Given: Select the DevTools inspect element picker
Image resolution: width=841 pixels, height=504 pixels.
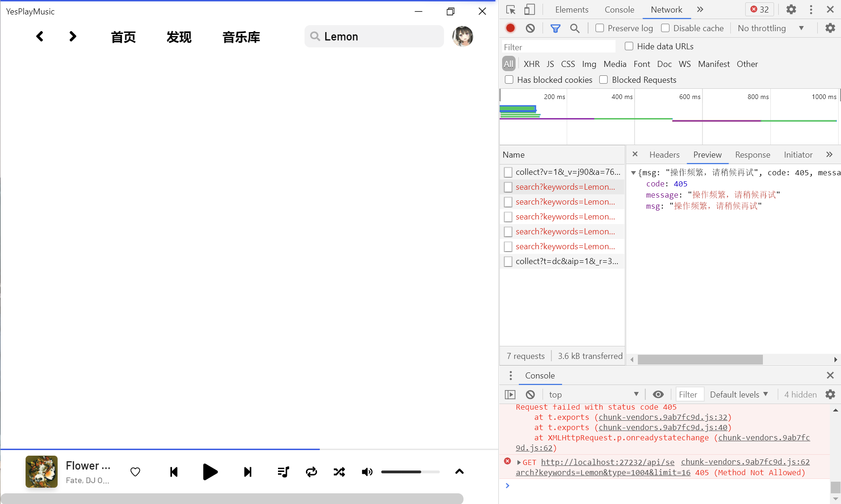Looking at the screenshot, I should pyautogui.click(x=511, y=10).
